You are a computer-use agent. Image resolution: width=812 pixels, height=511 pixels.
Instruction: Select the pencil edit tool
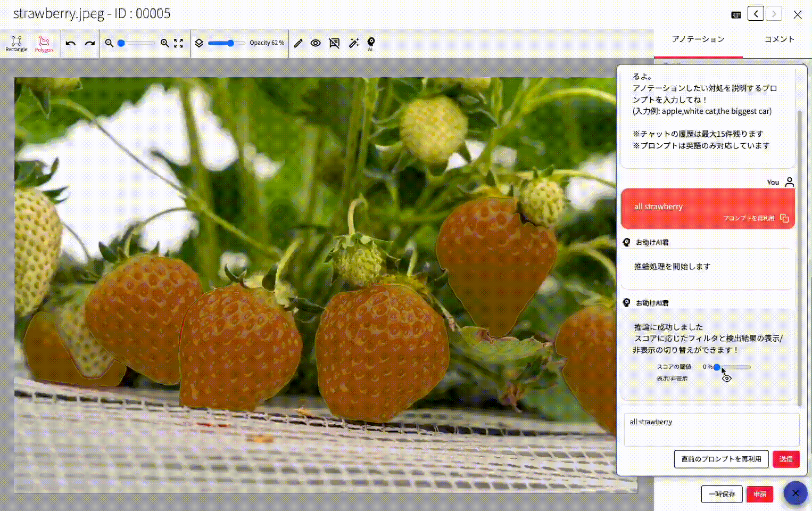tap(298, 43)
